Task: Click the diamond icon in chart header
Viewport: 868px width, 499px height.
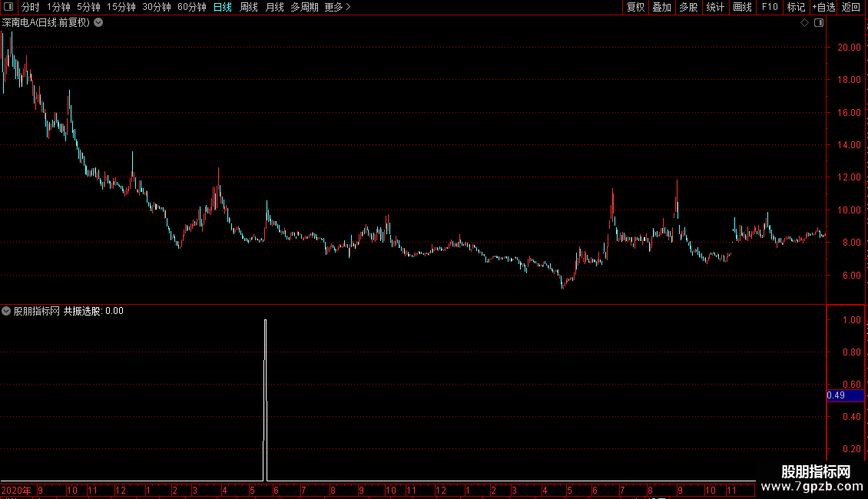Action: [x=804, y=23]
